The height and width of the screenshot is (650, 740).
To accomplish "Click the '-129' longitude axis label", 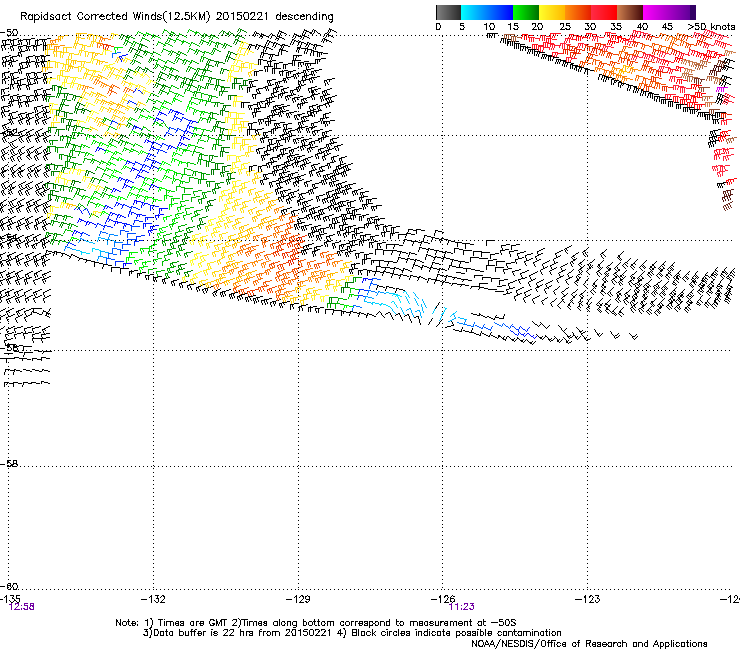I will click(x=298, y=599).
